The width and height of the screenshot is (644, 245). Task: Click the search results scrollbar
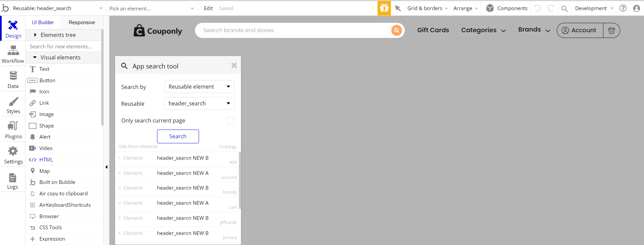click(240, 181)
